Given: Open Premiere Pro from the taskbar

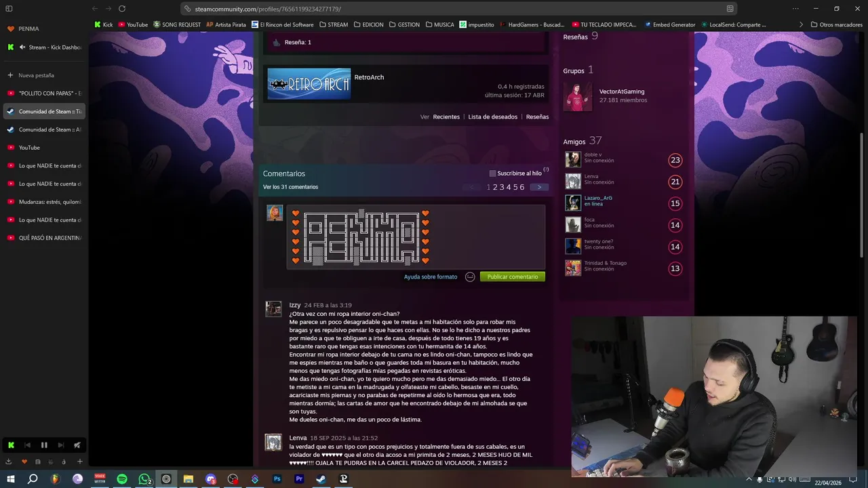Looking at the screenshot, I should pyautogui.click(x=299, y=479).
